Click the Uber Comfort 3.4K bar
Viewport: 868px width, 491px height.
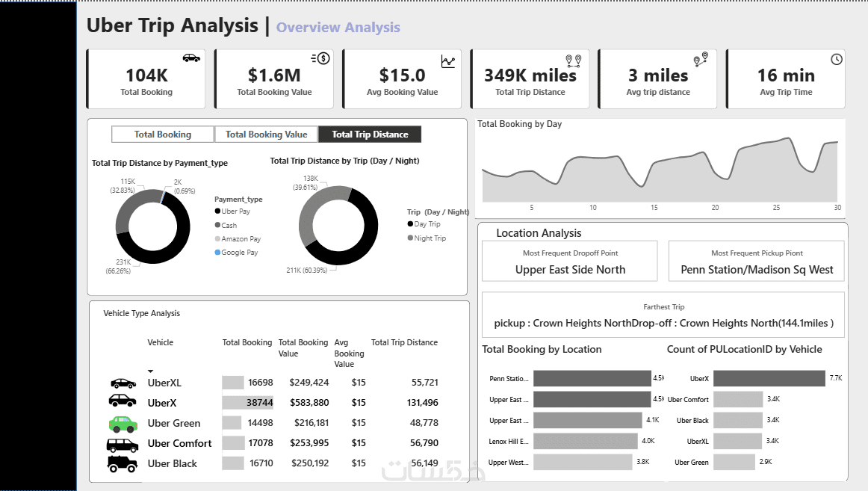click(x=738, y=399)
